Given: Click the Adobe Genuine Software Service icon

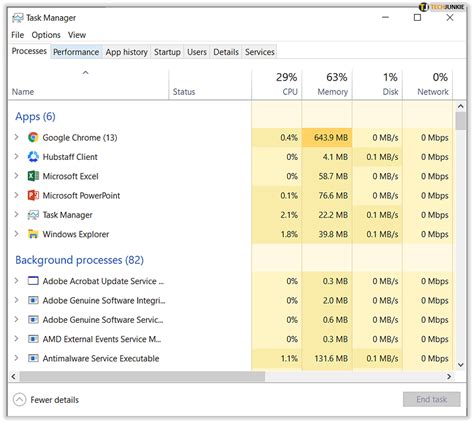Looking at the screenshot, I should coord(33,320).
